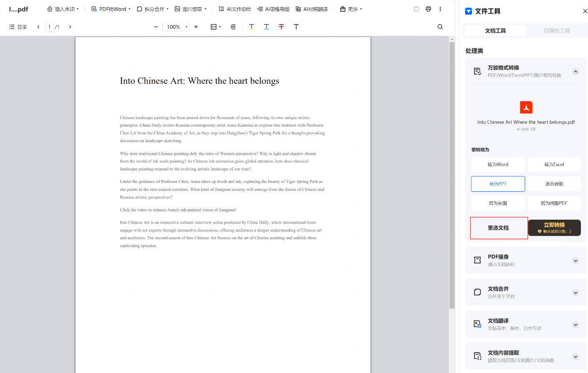
Task: Open the 目录 table of contents panel
Action: (x=18, y=27)
